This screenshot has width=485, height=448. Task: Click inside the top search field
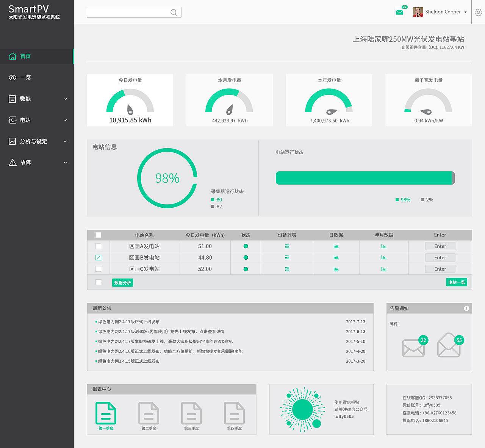click(x=134, y=12)
